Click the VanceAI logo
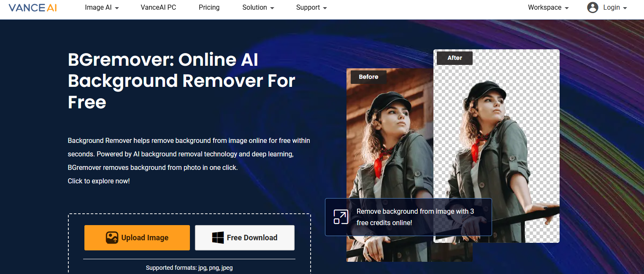Screen dimensions: 644x274 32,8
